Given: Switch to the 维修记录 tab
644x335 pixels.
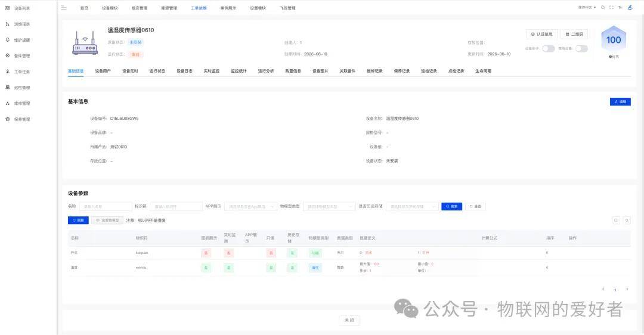Looking at the screenshot, I should pos(374,71).
